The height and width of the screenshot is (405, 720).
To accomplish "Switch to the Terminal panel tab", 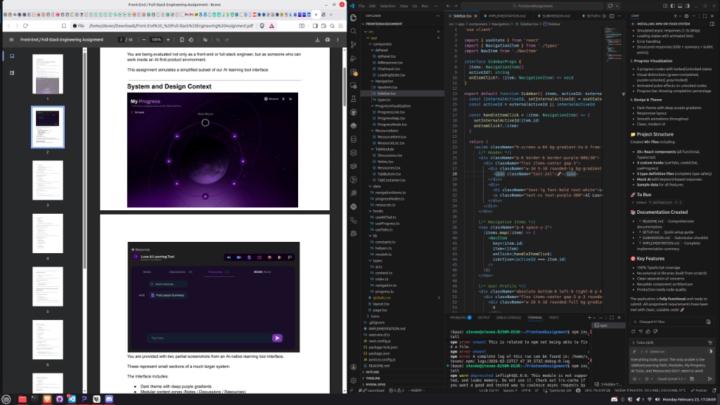I will point(534,317).
